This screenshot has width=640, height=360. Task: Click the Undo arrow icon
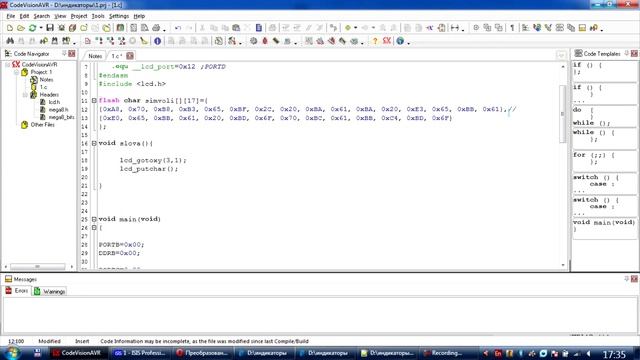pyautogui.click(x=178, y=28)
